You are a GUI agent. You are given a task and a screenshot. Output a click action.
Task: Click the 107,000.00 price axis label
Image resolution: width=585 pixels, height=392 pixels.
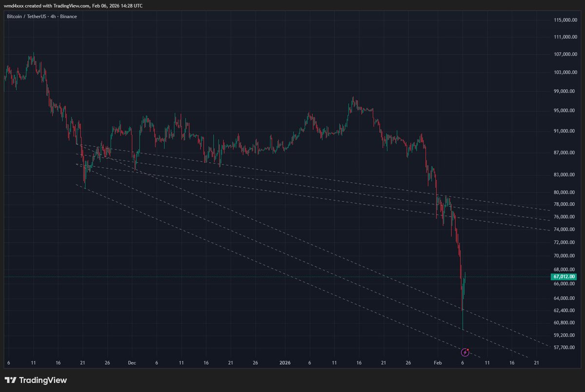[565, 55]
